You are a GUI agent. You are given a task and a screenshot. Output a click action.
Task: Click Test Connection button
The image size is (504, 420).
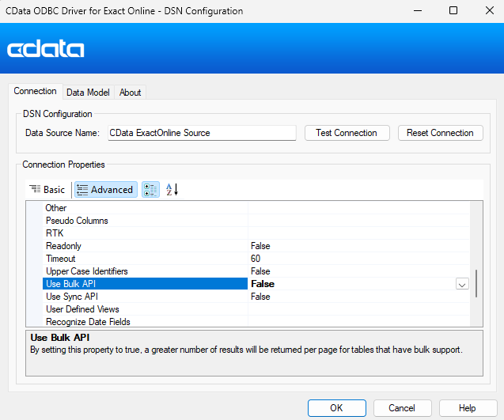(x=347, y=133)
